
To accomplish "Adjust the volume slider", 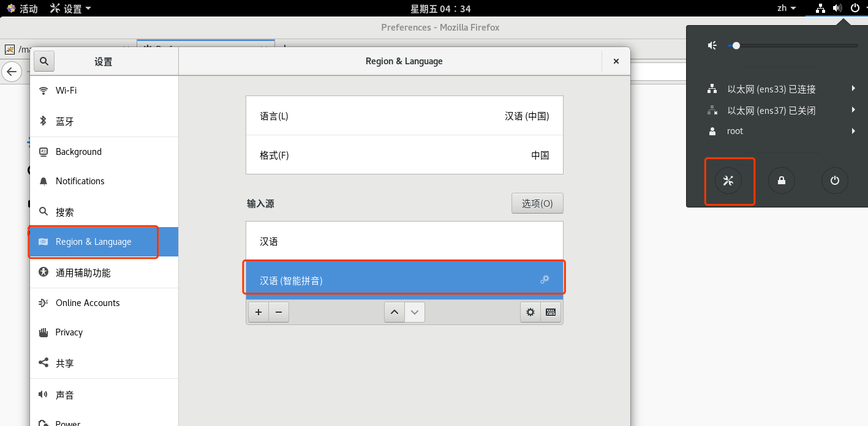I will click(736, 45).
